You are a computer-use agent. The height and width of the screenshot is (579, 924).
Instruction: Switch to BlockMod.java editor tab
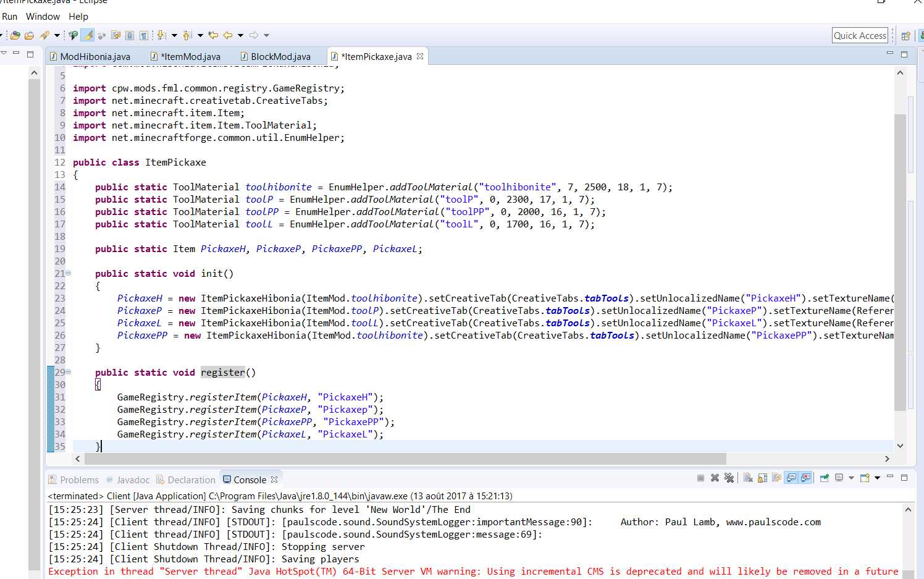click(275, 56)
